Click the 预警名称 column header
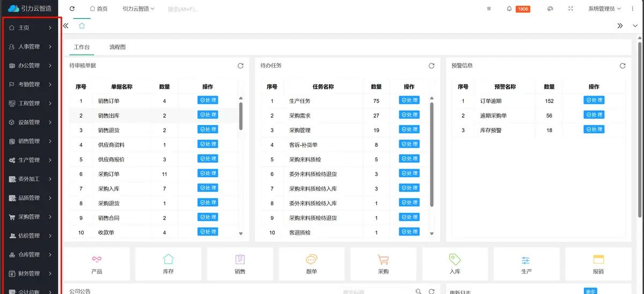This screenshot has width=644, height=294. pyautogui.click(x=505, y=87)
